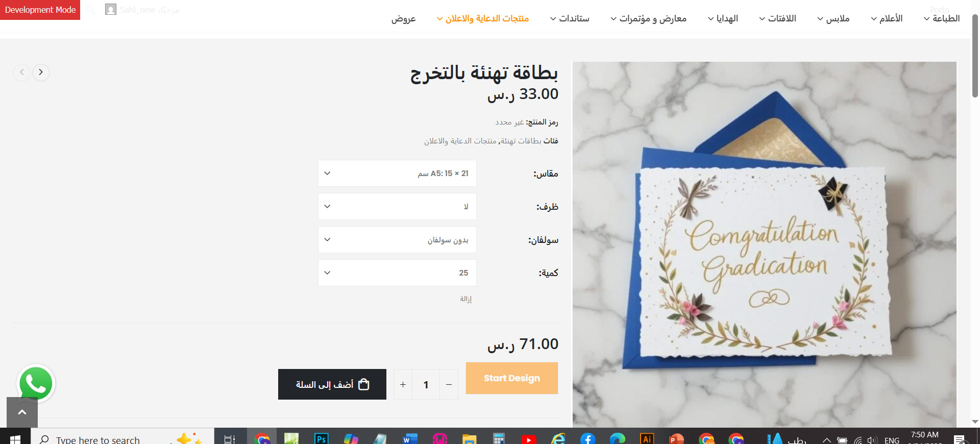Open Word from the taskbar

coord(410,439)
